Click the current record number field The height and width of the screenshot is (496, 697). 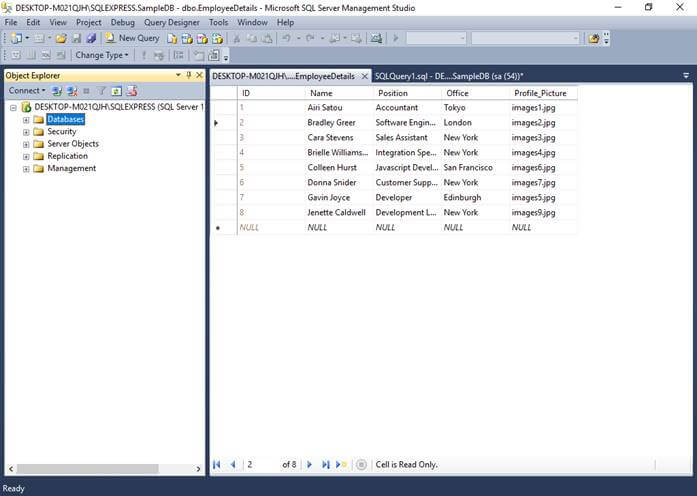click(261, 464)
